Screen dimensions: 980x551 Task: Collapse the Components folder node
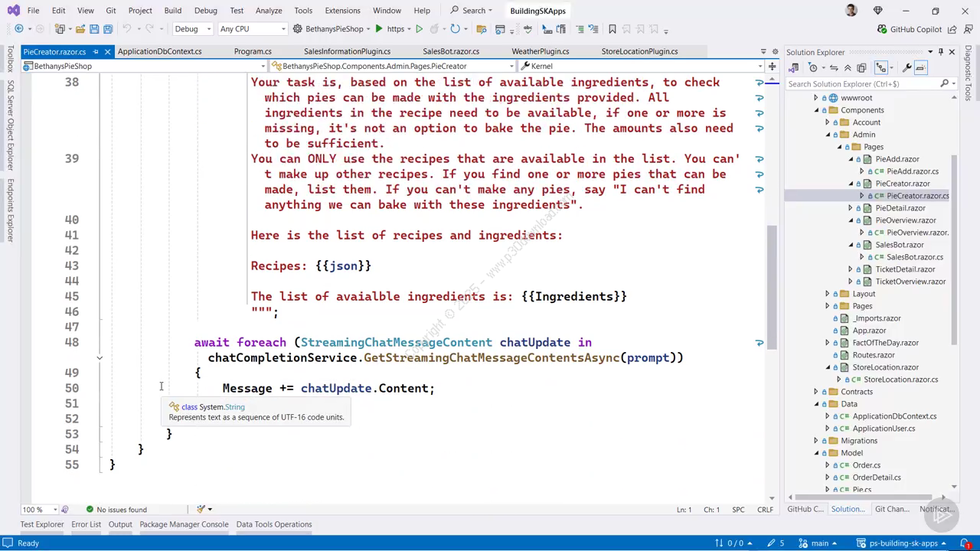[815, 110]
